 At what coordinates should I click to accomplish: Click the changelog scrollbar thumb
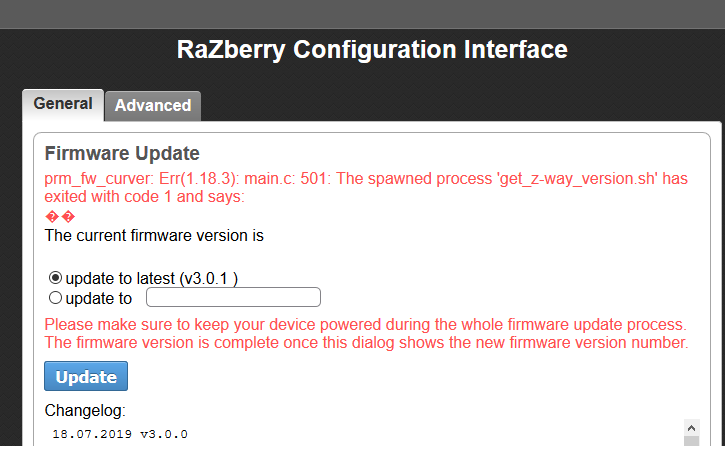691,441
